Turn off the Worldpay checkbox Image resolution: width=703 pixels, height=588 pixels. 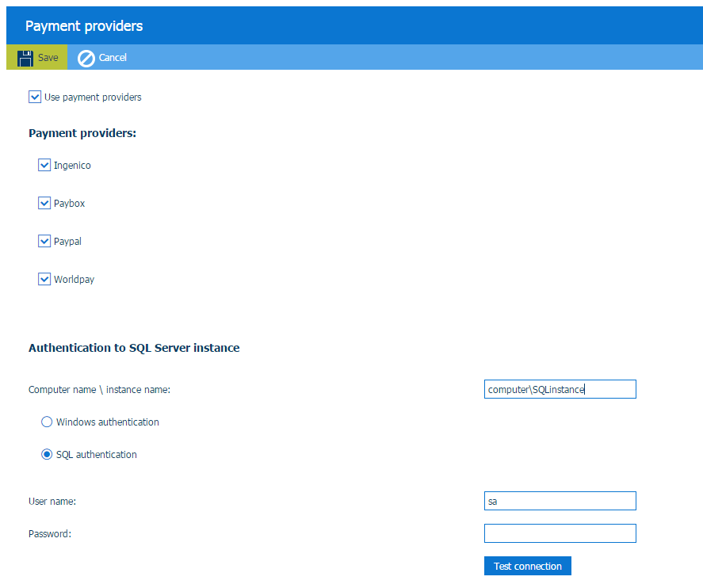[44, 280]
